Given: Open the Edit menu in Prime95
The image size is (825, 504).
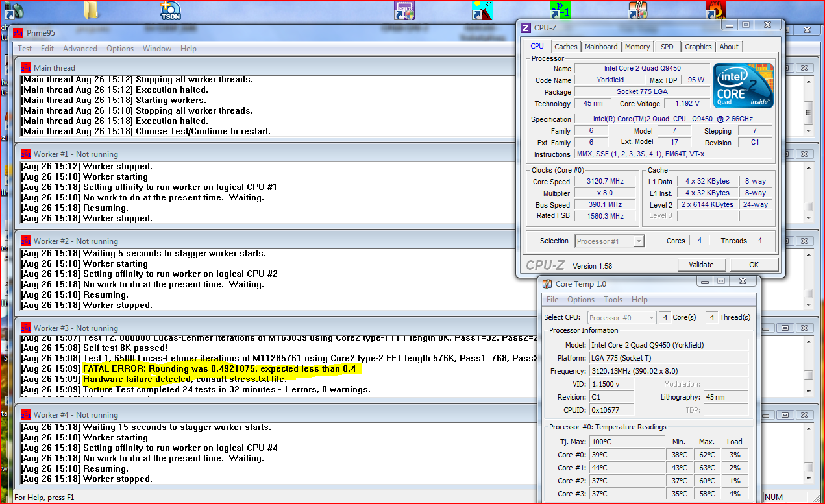Looking at the screenshot, I should tap(47, 49).
